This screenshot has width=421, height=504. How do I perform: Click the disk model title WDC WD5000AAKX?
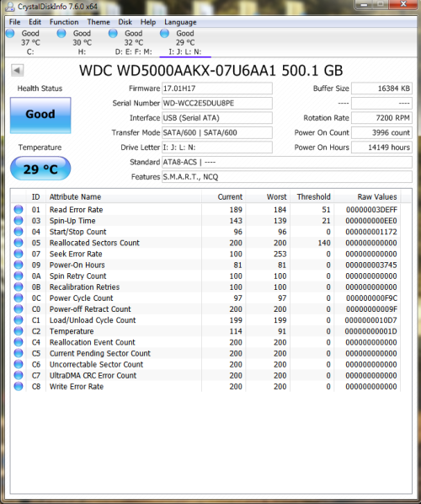pyautogui.click(x=211, y=71)
